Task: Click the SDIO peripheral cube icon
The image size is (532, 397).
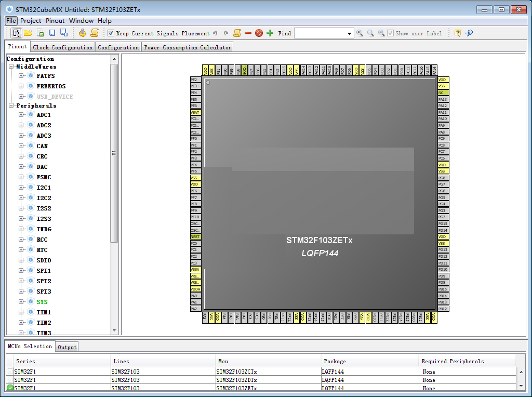Action: coord(31,260)
